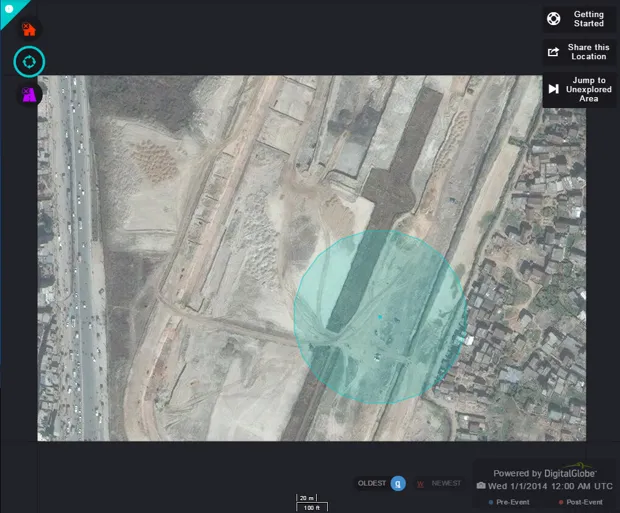Click the lifebuoy icon on Getting Started
Screen dimensions: 620x513
click(x=553, y=19)
